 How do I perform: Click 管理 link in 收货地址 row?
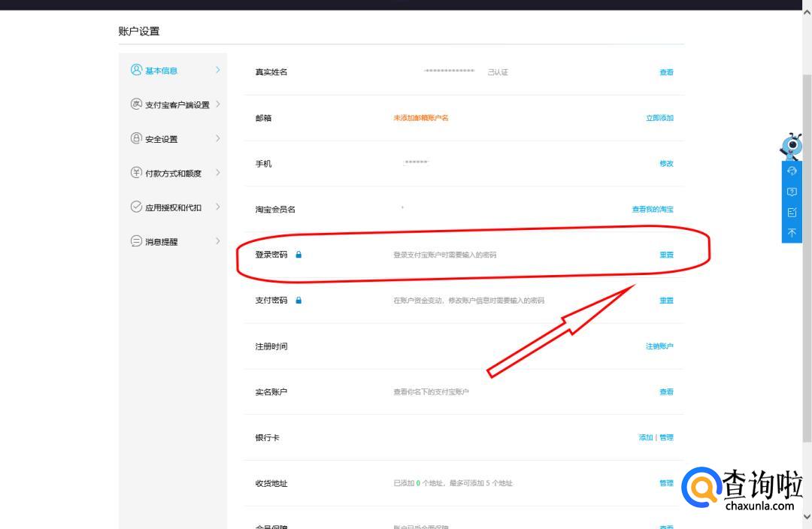666,483
